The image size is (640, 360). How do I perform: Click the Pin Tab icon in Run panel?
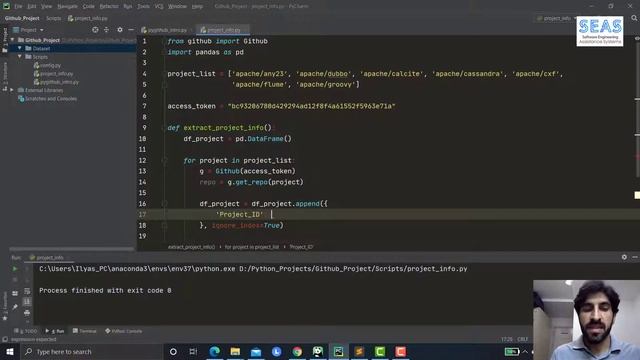point(15,307)
